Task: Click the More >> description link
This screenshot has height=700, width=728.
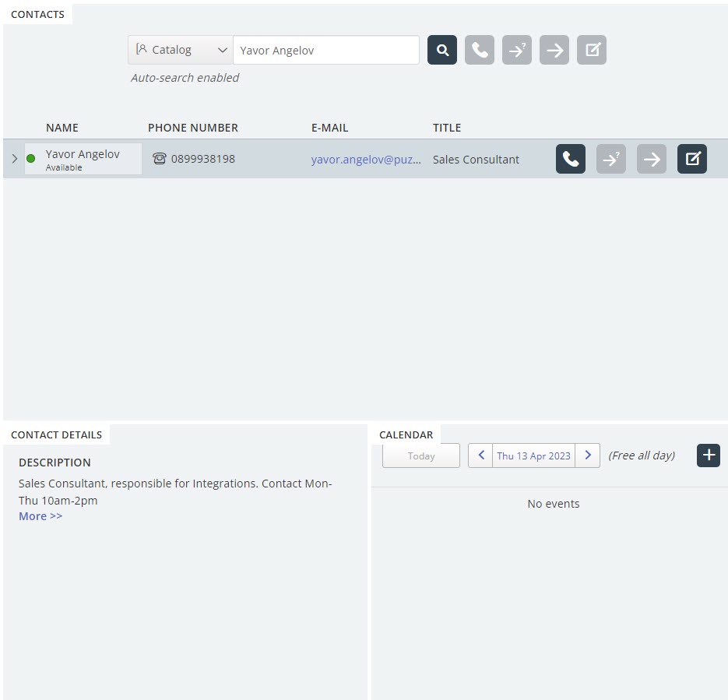Action: pos(40,516)
